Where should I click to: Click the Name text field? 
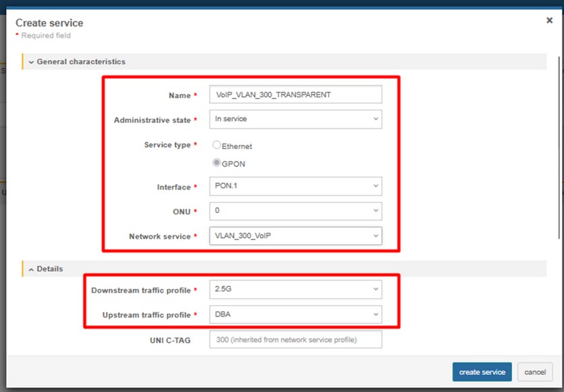click(x=295, y=94)
